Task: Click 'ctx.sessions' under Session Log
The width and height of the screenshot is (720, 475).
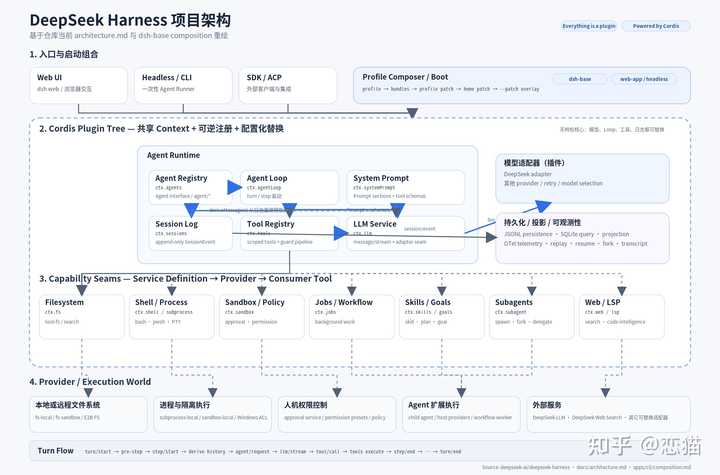Action: (171, 233)
